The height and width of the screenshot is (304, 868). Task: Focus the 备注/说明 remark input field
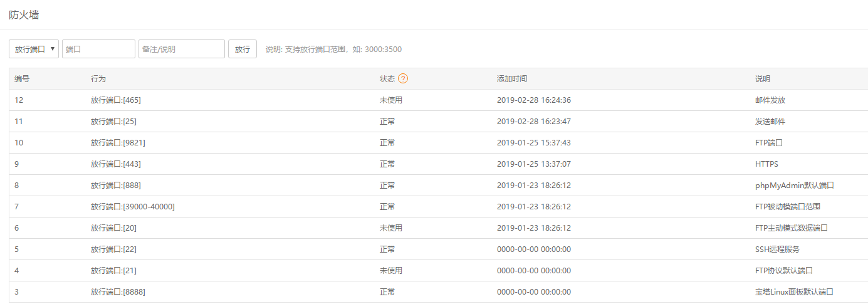pos(181,49)
